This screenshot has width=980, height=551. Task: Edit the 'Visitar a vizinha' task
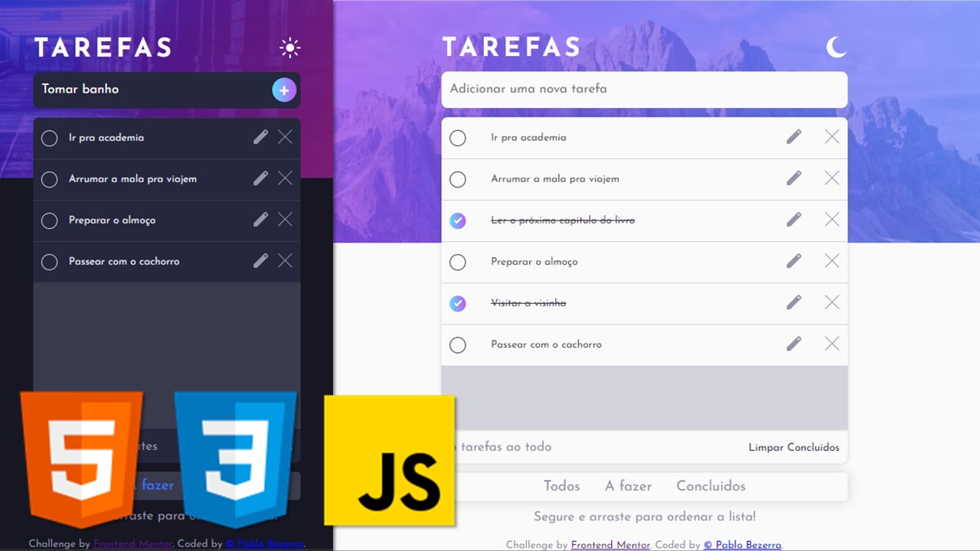pos(794,302)
